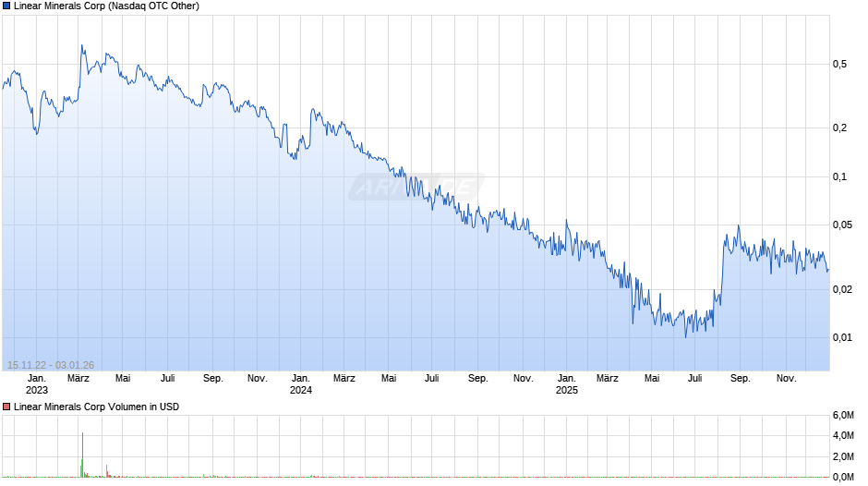The width and height of the screenshot is (868, 486).
Task: Click the '0,0M' volume axis label
Action: coord(843,477)
